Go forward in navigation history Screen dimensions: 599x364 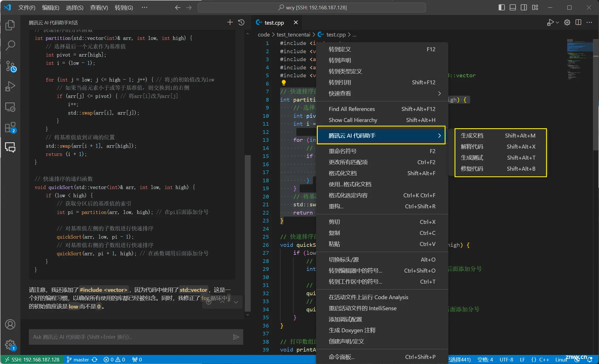pyautogui.click(x=189, y=8)
